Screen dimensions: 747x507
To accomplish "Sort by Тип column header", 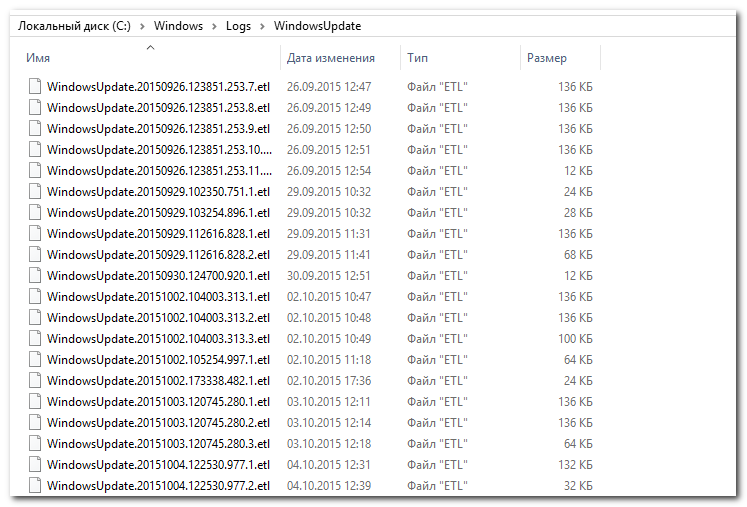I will 417,58.
